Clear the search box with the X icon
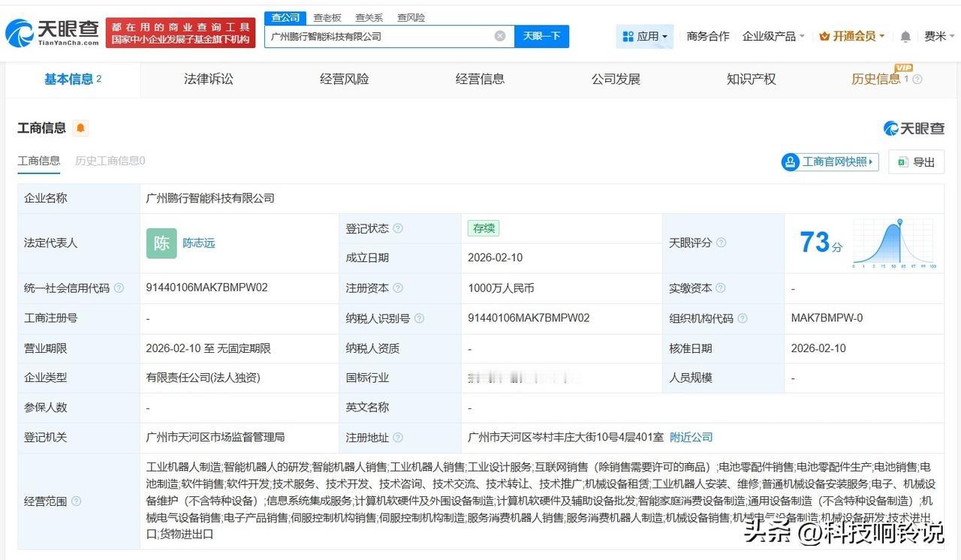Image resolution: width=961 pixels, height=560 pixels. pos(499,35)
